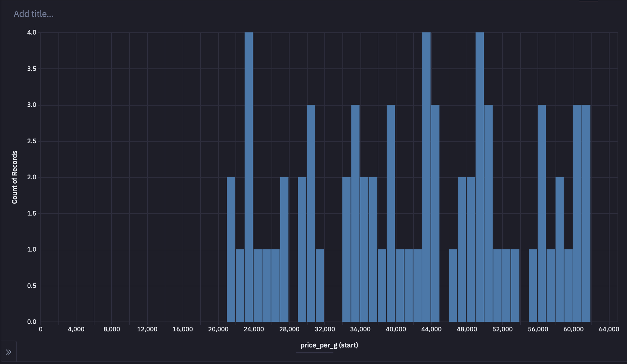Click the 'Count of Records' y-axis title
The height and width of the screenshot is (364, 627).
(x=14, y=177)
